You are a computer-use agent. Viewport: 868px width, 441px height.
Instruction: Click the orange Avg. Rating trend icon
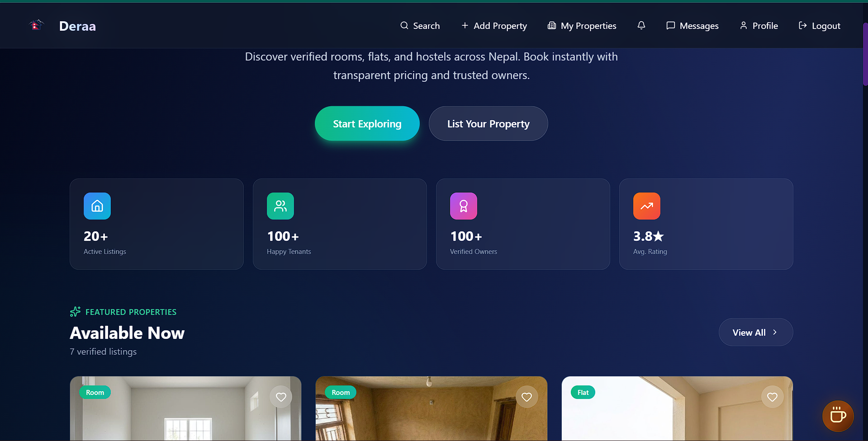[x=647, y=206]
